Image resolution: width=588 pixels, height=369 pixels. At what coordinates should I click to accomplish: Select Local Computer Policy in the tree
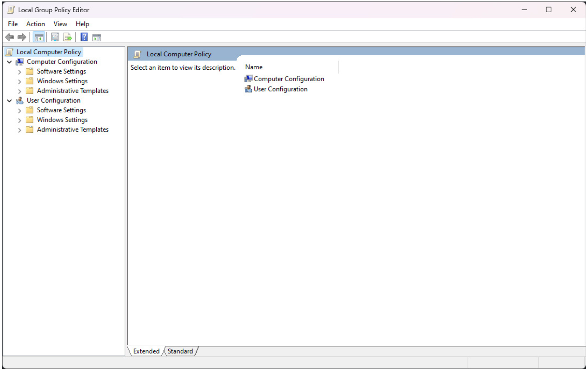(50, 52)
